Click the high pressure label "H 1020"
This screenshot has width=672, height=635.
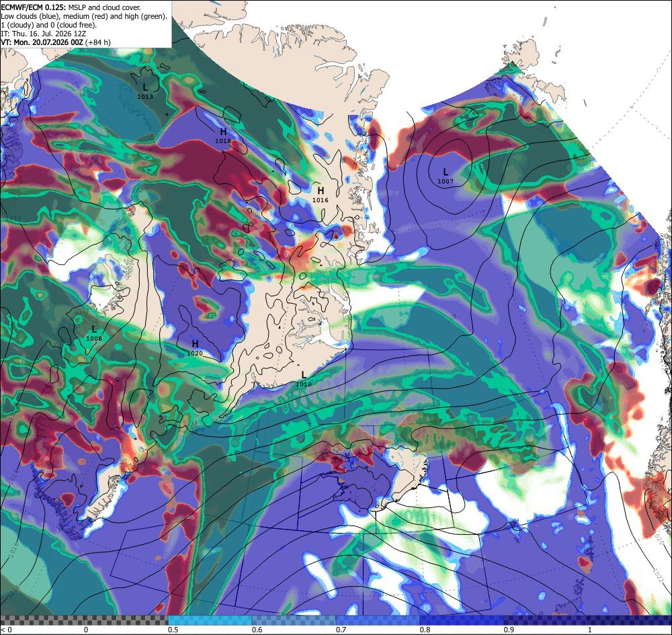[x=195, y=348]
